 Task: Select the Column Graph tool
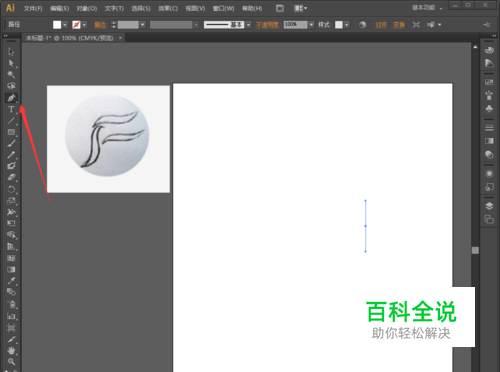(11, 316)
